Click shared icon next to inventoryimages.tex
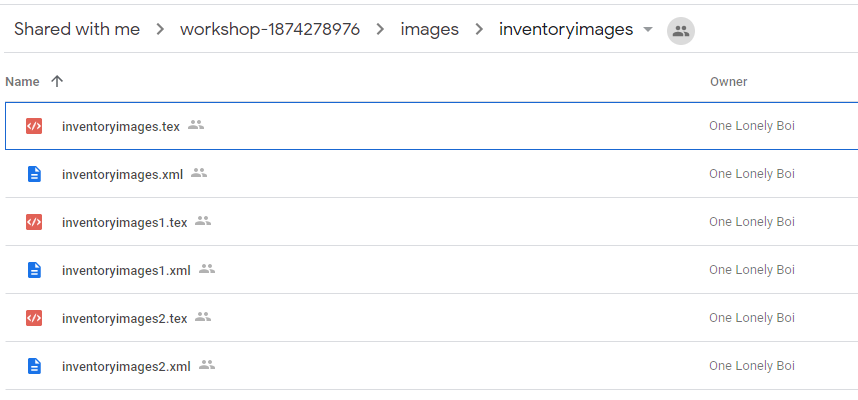Image resolution: width=858 pixels, height=400 pixels. (x=196, y=125)
